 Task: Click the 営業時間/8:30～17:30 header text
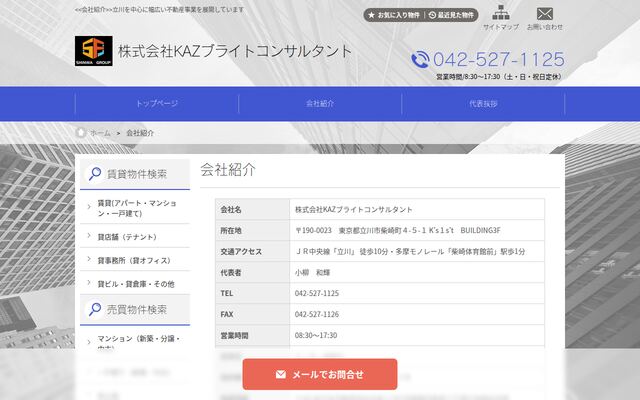499,77
